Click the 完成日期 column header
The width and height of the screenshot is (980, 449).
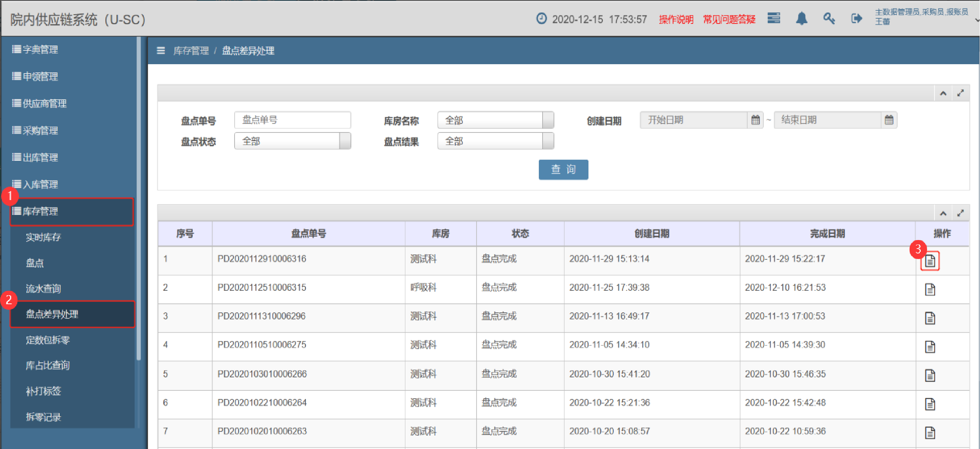pos(827,234)
